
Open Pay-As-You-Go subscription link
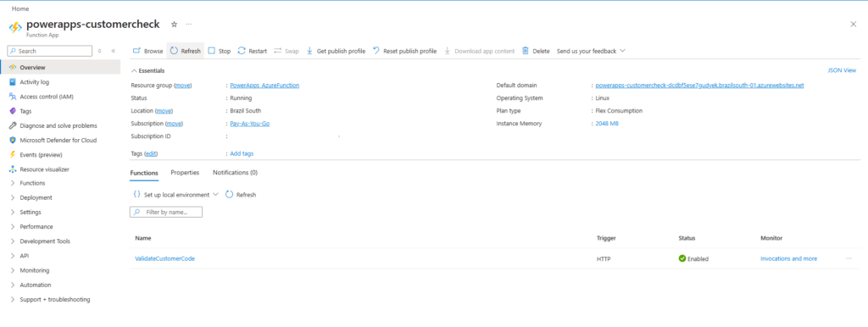[250, 124]
